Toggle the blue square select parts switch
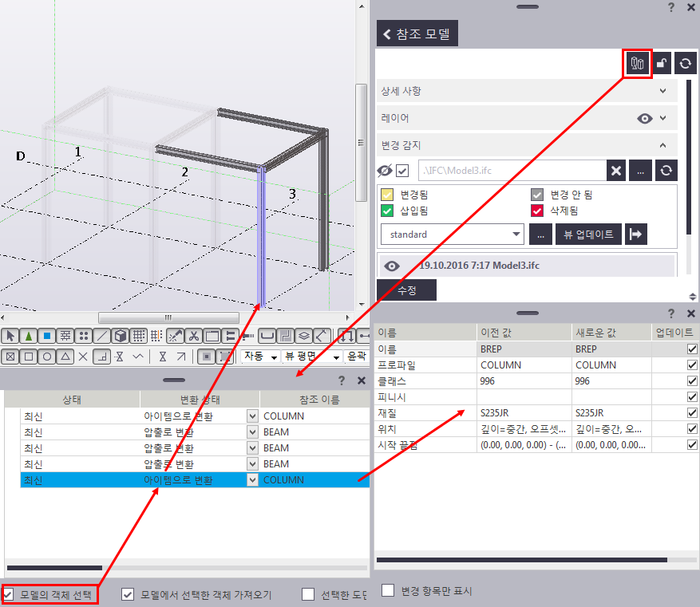This screenshot has height=607, width=700. click(x=47, y=336)
